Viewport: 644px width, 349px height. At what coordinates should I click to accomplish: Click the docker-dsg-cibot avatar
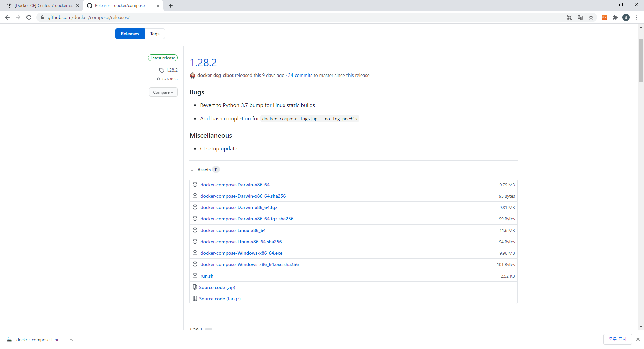tap(192, 76)
